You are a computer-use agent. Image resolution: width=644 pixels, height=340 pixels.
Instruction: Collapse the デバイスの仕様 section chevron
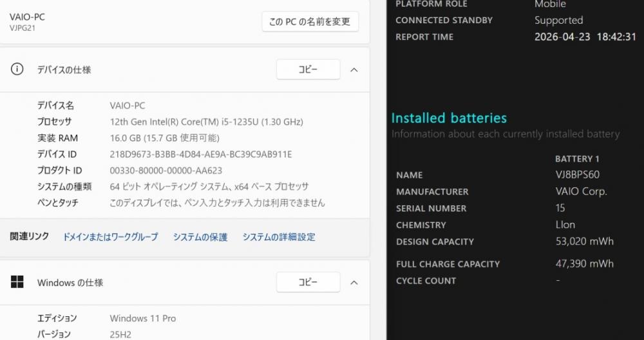[x=354, y=70]
